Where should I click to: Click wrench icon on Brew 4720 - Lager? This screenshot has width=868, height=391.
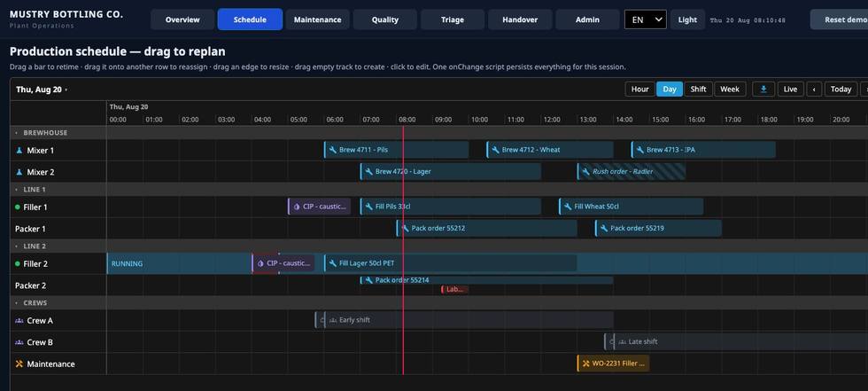tap(368, 172)
